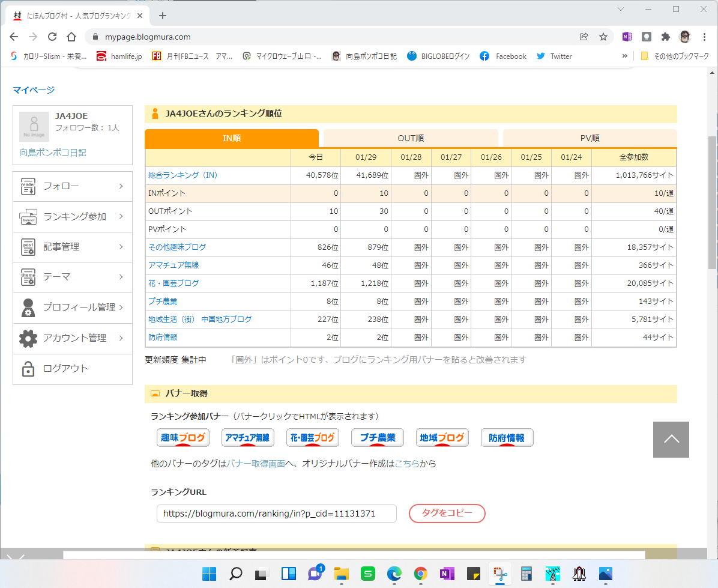
Task: Select the IN順 ranking tab
Action: pyautogui.click(x=232, y=138)
